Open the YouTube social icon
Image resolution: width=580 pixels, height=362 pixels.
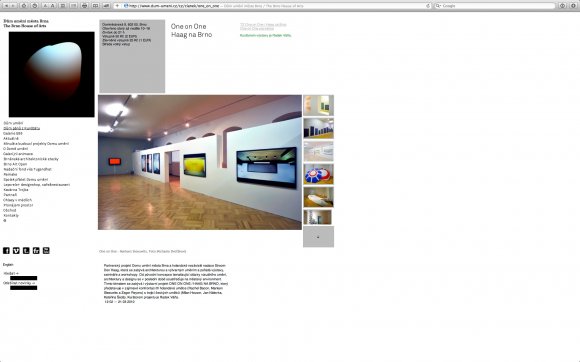pyautogui.click(x=46, y=251)
